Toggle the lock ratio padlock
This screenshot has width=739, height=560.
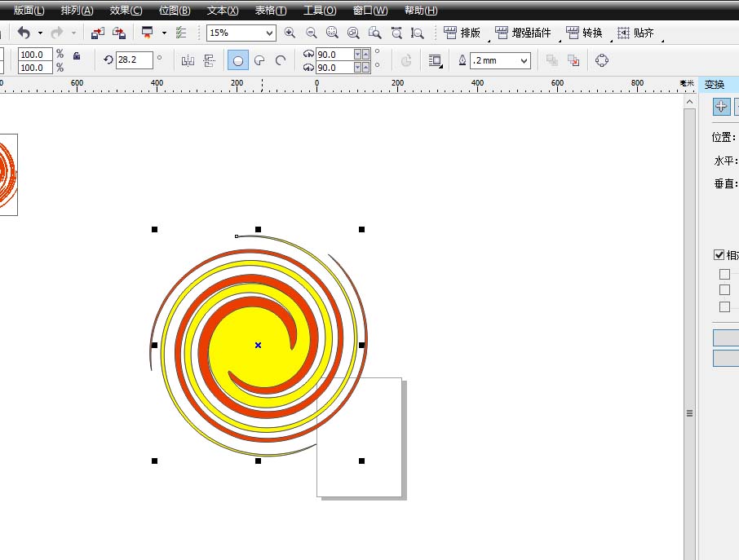[77, 55]
